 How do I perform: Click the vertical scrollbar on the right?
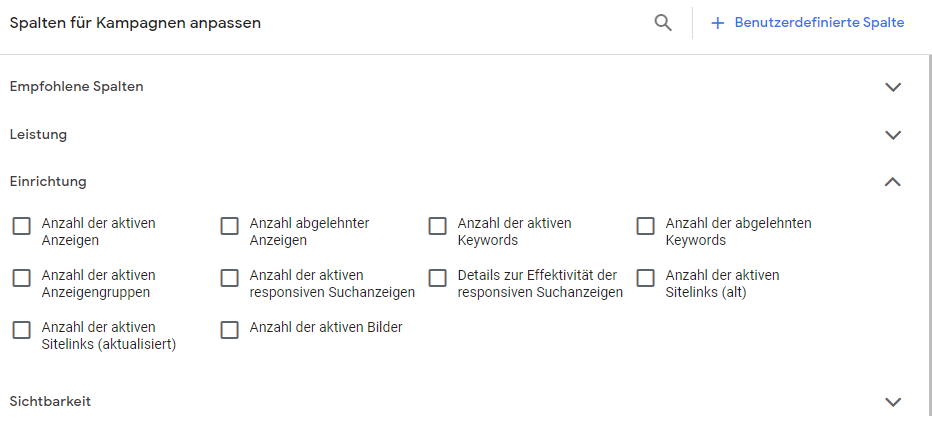point(930,235)
